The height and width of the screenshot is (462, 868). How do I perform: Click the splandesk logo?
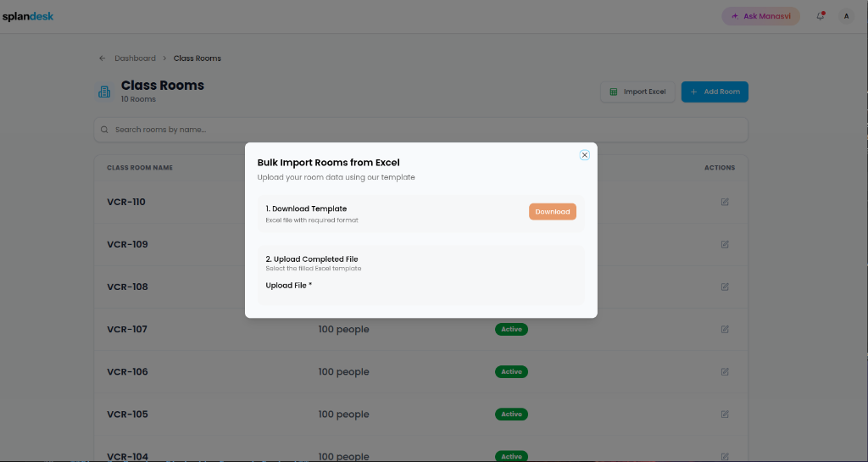(x=28, y=17)
